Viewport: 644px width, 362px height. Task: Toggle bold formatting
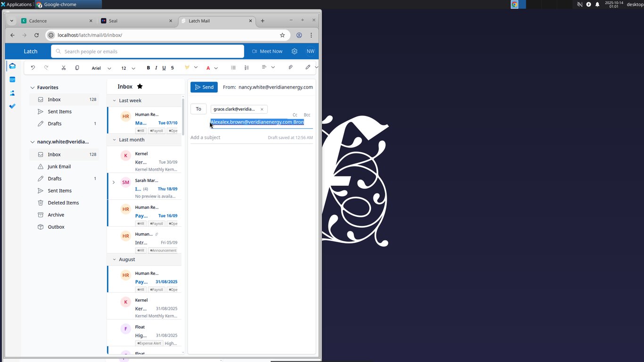point(148,68)
